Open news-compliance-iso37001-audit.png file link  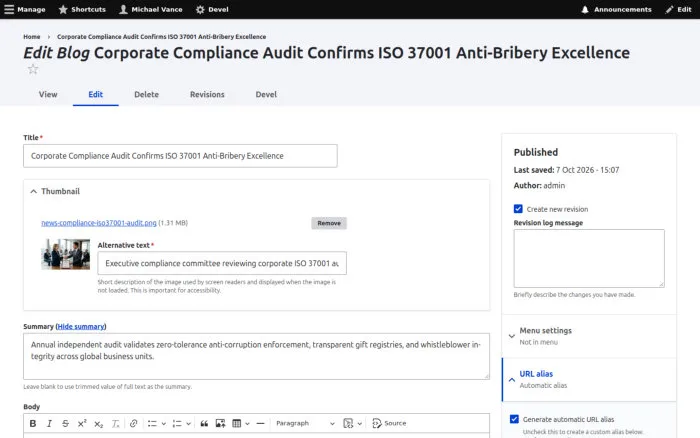tap(99, 223)
